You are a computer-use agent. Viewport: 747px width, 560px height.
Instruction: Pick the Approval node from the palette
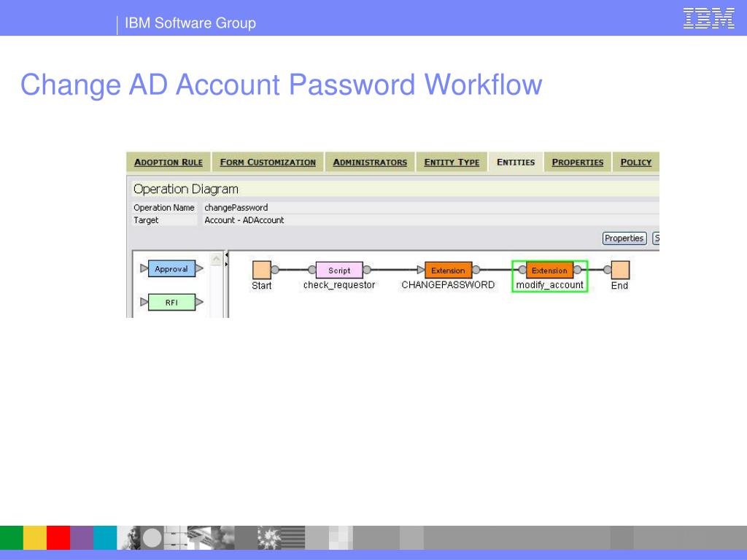point(171,268)
